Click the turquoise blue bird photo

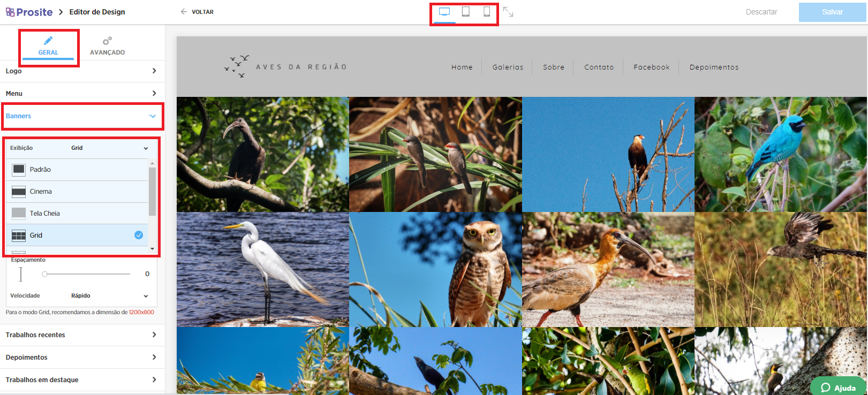pyautogui.click(x=781, y=154)
